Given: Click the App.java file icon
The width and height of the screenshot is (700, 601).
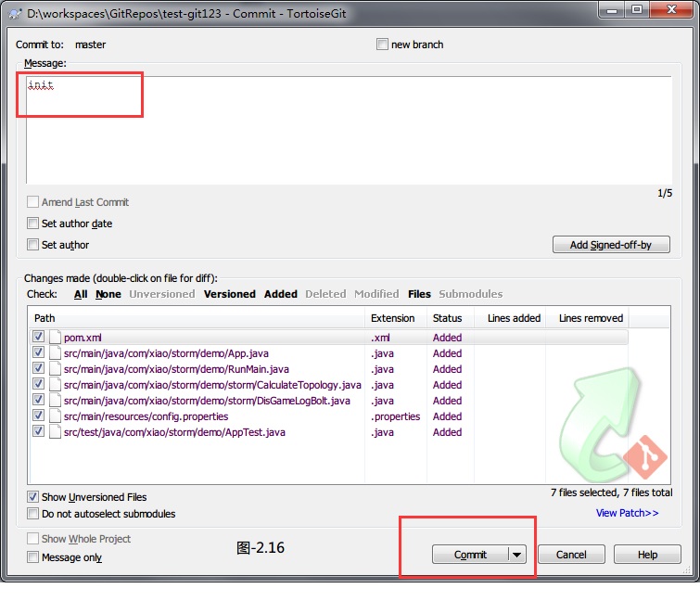Looking at the screenshot, I should point(55,353).
